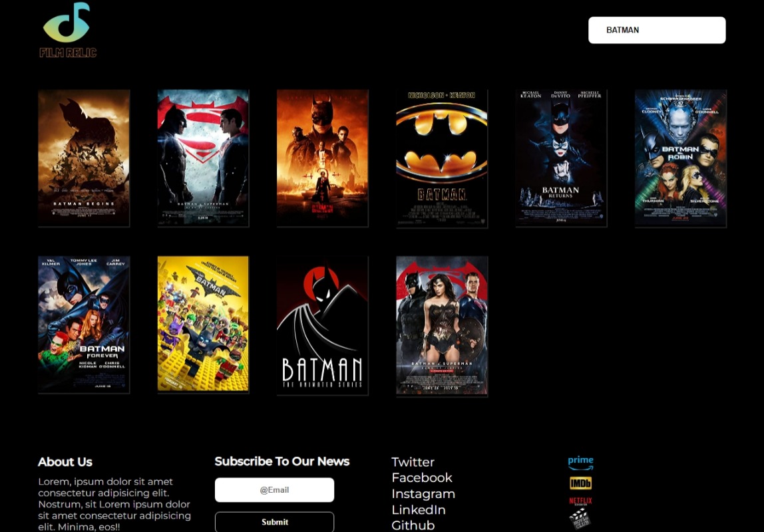Click the Film Relic logo icon
The image size is (764, 532).
(x=67, y=27)
